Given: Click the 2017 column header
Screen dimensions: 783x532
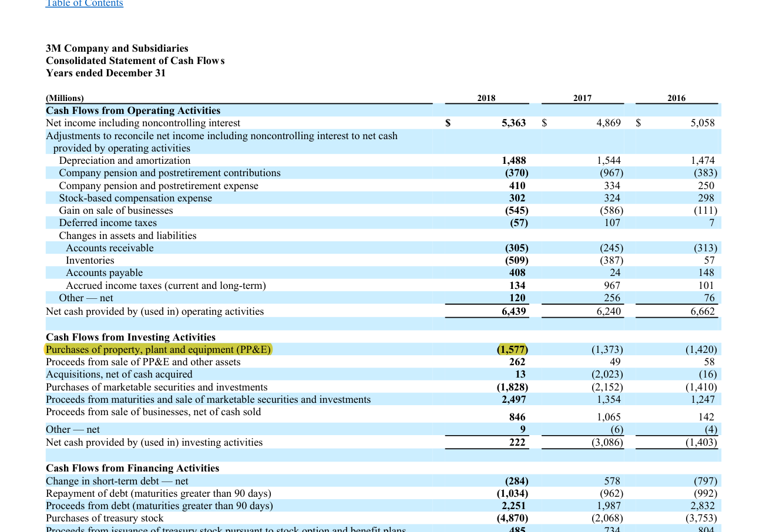Looking at the screenshot, I should click(583, 98).
